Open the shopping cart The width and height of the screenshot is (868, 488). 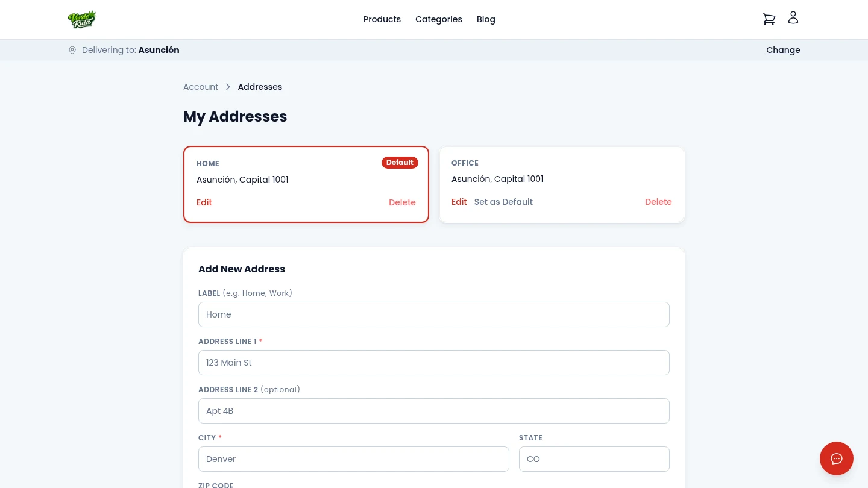click(769, 19)
